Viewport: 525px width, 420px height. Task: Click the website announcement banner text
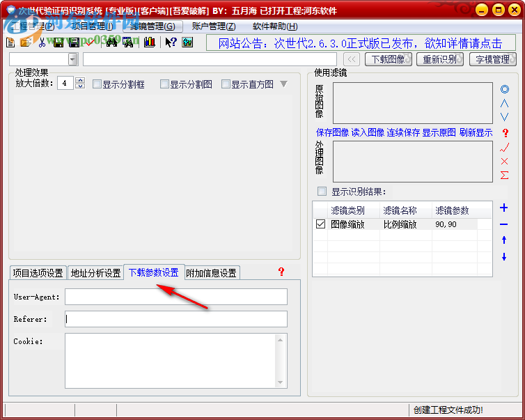click(x=361, y=43)
